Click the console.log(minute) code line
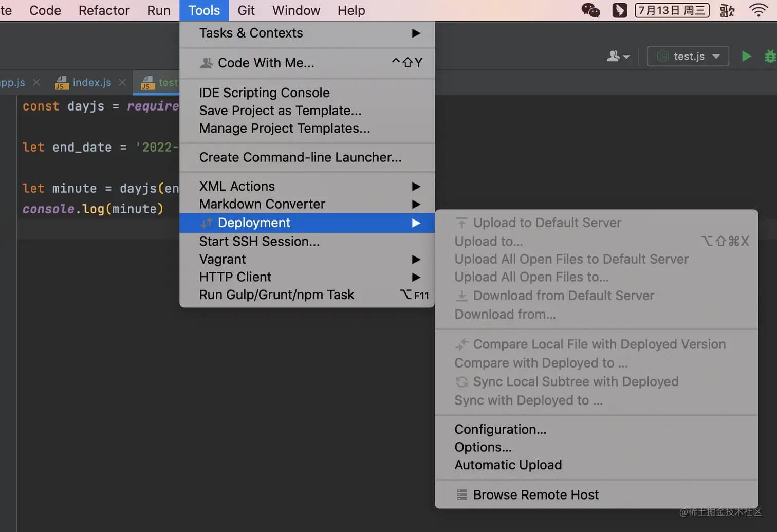The image size is (777, 532). [x=93, y=209]
